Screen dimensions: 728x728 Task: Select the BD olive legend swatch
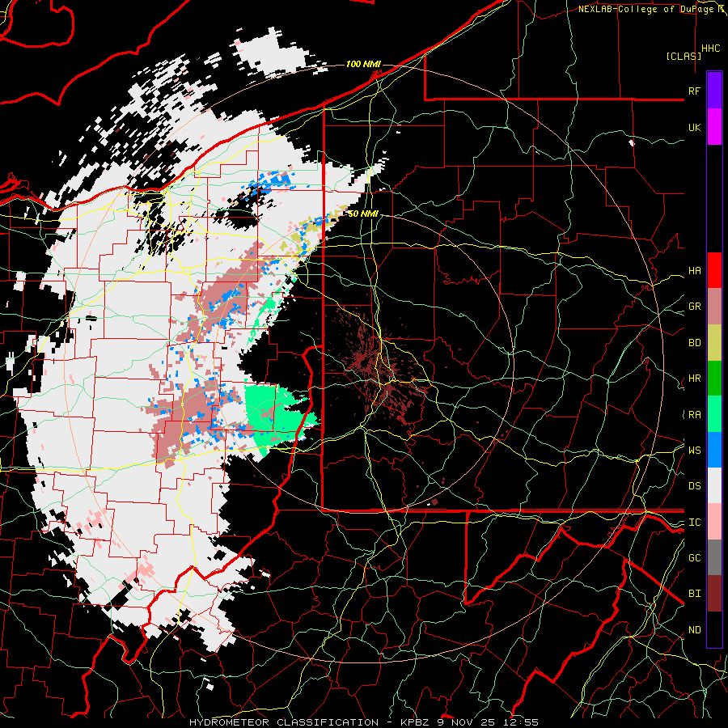pyautogui.click(x=714, y=342)
